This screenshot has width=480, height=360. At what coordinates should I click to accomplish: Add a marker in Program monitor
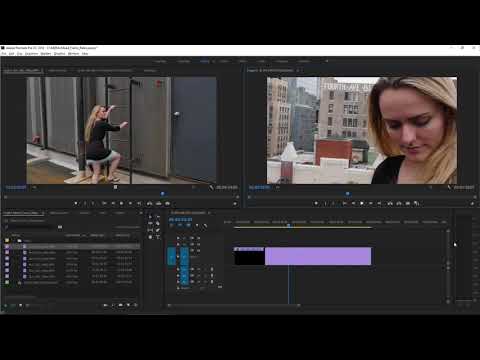[x=316, y=203]
